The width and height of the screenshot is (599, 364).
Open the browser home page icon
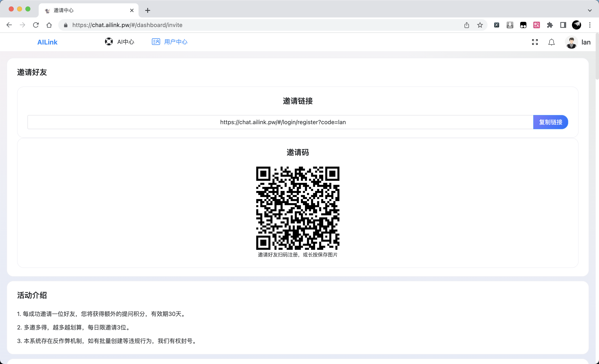point(49,25)
